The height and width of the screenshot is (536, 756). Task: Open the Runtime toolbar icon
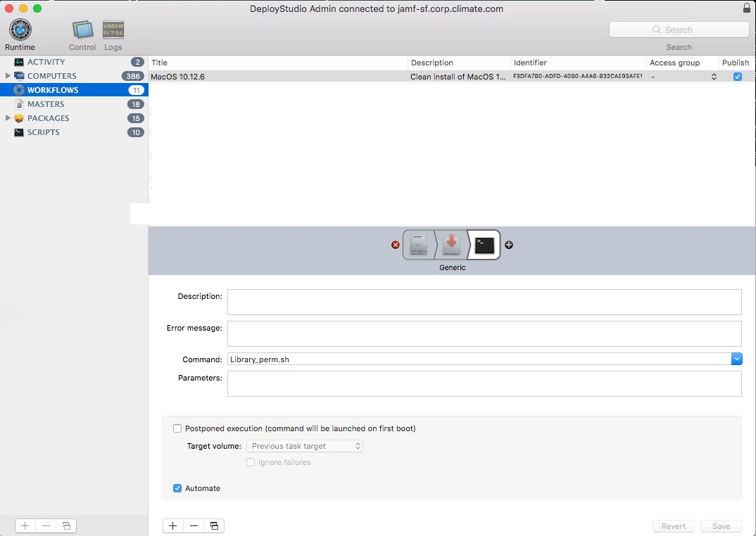coord(20,30)
